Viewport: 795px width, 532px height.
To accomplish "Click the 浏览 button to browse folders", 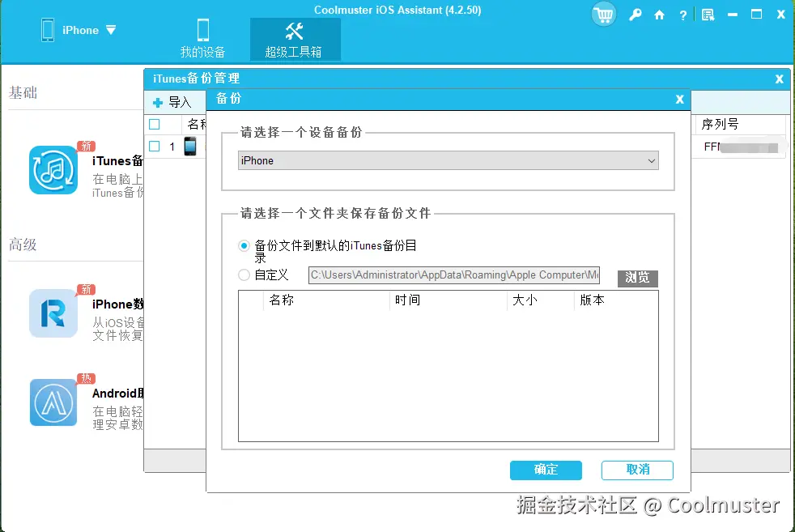I will [637, 278].
